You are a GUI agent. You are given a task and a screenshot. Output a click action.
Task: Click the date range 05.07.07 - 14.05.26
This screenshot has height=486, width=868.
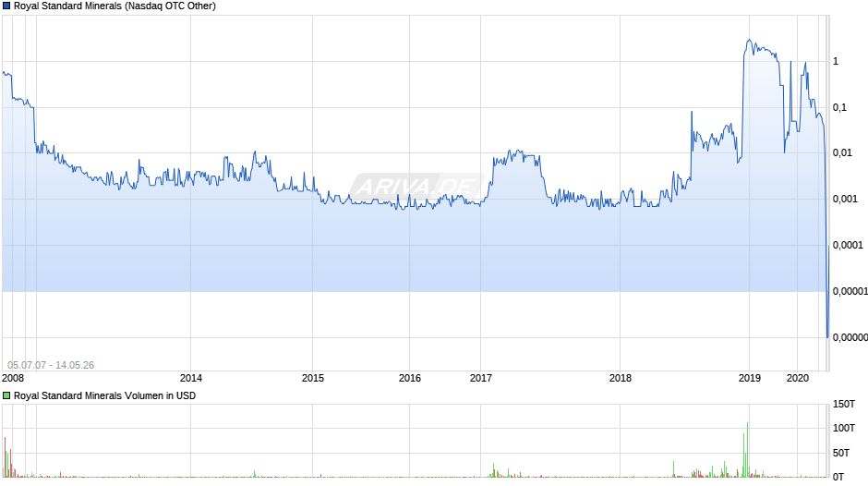coord(51,365)
